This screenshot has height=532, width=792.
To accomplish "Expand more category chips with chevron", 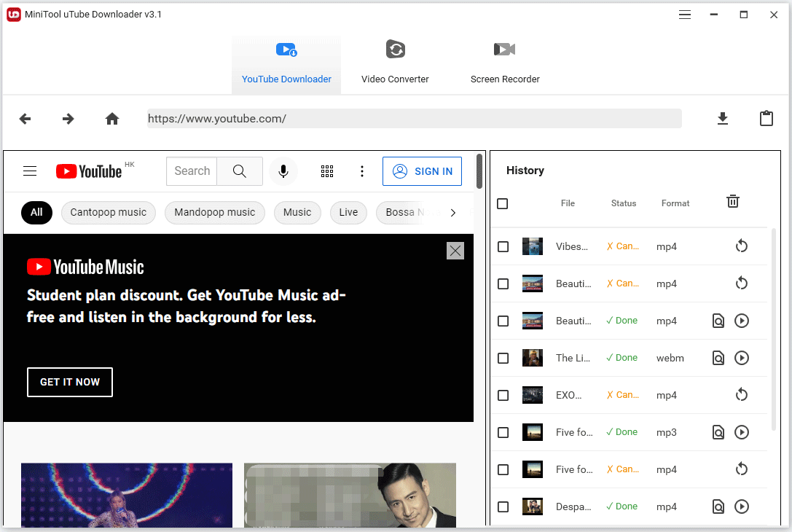I will [x=453, y=213].
